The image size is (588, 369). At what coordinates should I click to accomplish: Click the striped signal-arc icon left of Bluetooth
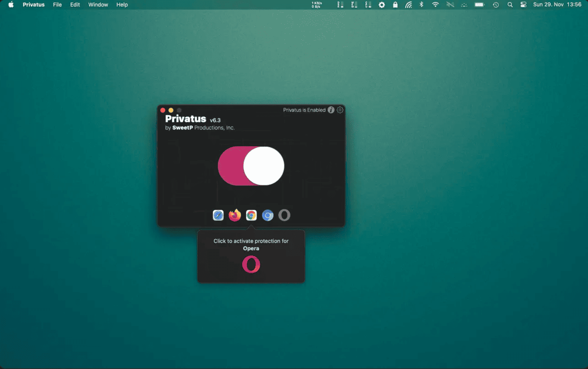point(409,5)
